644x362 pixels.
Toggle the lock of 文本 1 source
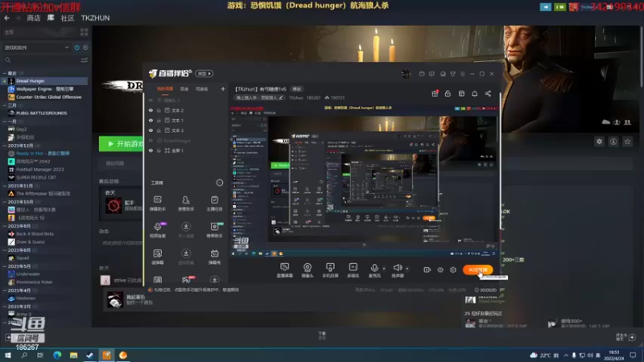click(x=159, y=120)
